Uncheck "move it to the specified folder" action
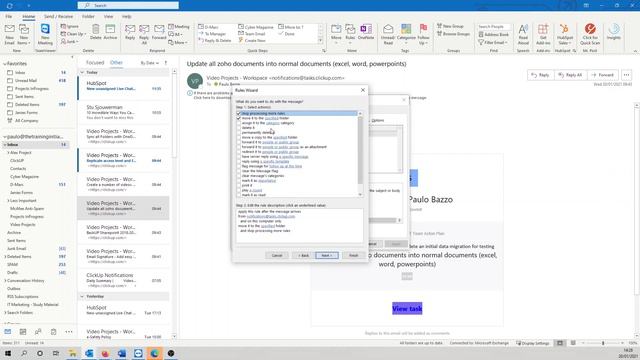The width and height of the screenshot is (640, 360). click(239, 118)
